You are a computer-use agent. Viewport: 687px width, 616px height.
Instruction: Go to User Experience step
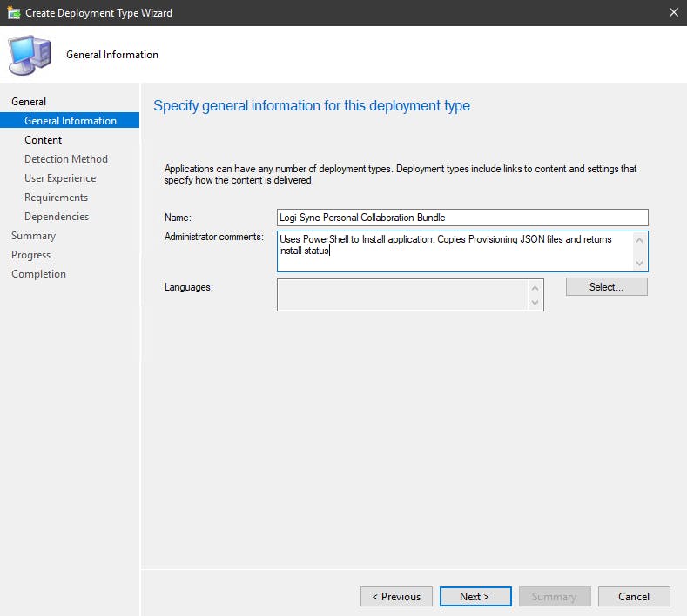pyautogui.click(x=60, y=178)
